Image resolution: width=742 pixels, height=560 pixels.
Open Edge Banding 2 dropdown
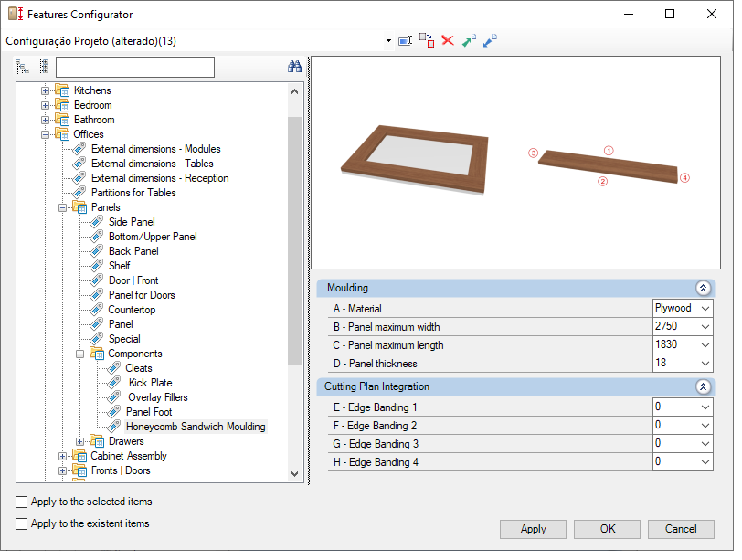(705, 426)
